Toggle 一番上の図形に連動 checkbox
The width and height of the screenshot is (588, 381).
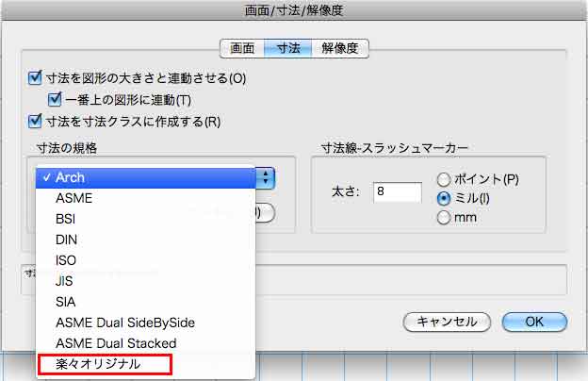(55, 100)
